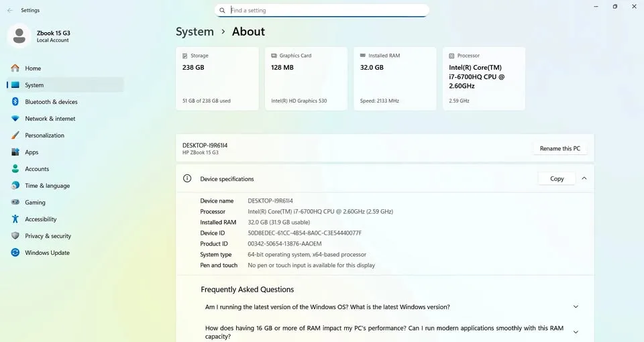Navigate to System in the breadcrumb
This screenshot has width=644, height=342.
click(x=195, y=32)
